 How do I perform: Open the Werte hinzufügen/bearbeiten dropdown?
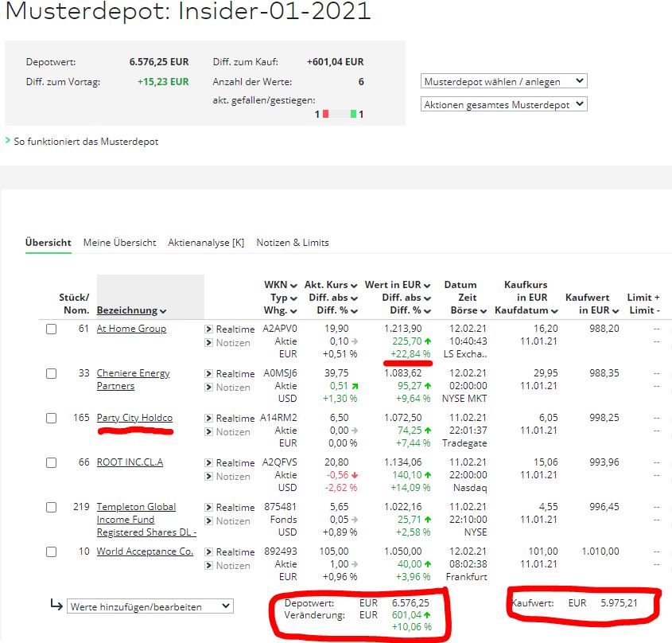[x=150, y=606]
